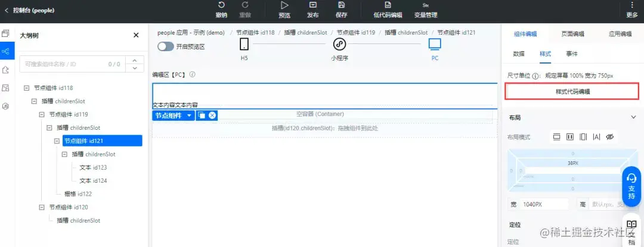Click breadcrumb 节点组件 id121
This screenshot has height=247, width=644.
coord(456,32)
